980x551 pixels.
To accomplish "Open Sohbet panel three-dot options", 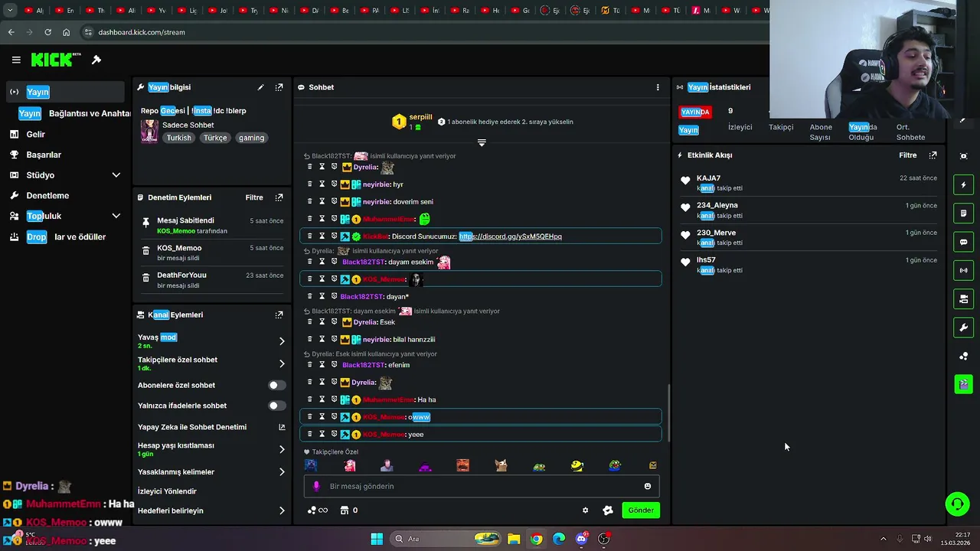I will 658,87.
